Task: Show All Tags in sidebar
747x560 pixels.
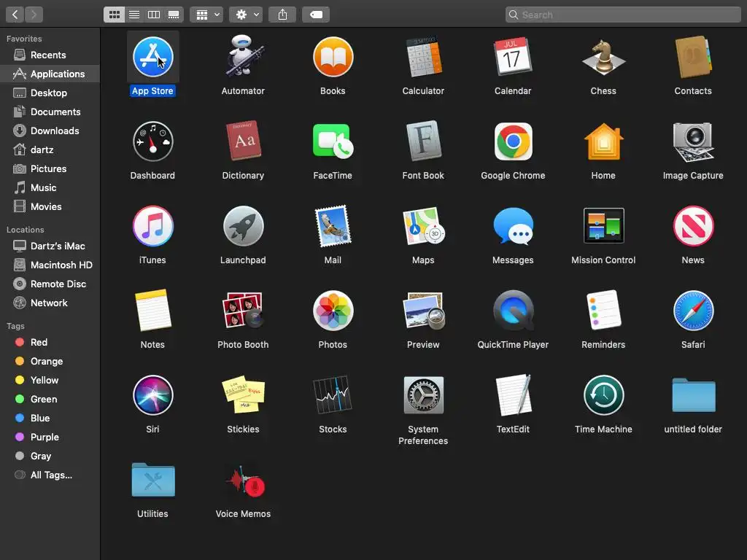Action: (50, 475)
